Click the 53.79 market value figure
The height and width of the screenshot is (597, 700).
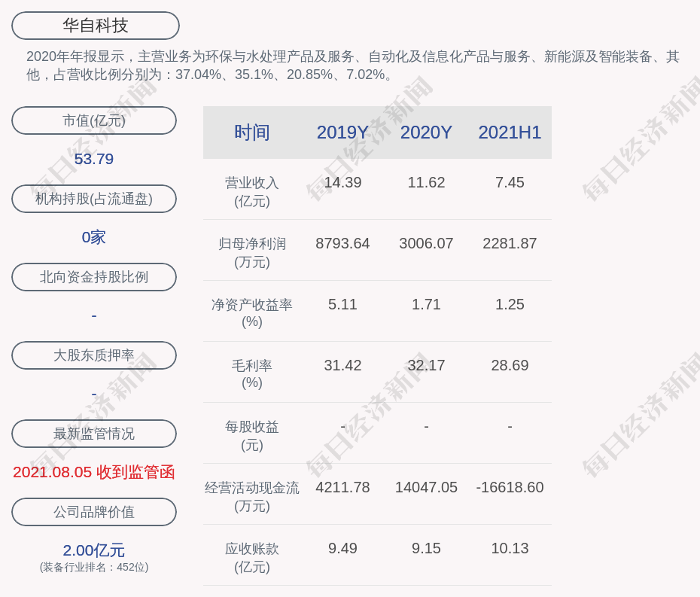click(x=94, y=159)
